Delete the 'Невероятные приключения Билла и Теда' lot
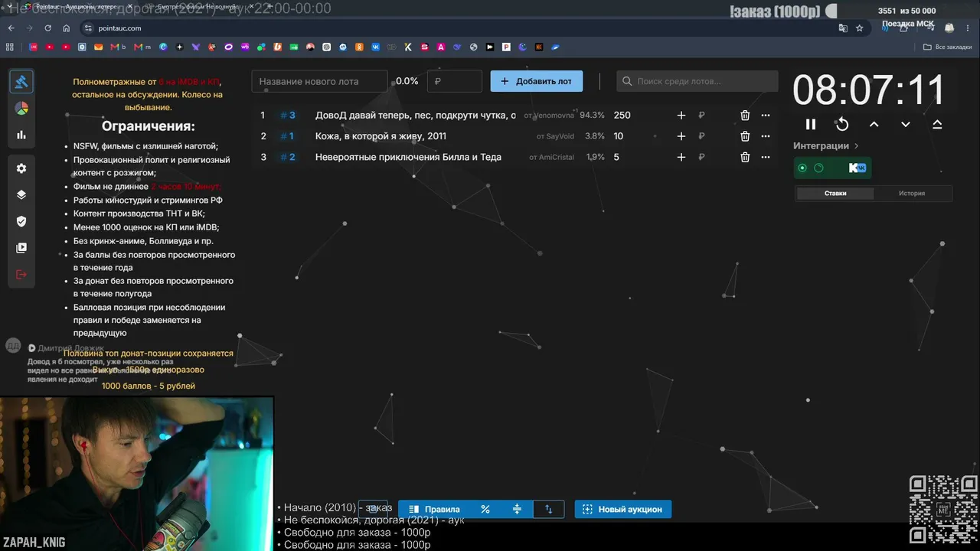Image resolution: width=980 pixels, height=551 pixels. (x=745, y=157)
